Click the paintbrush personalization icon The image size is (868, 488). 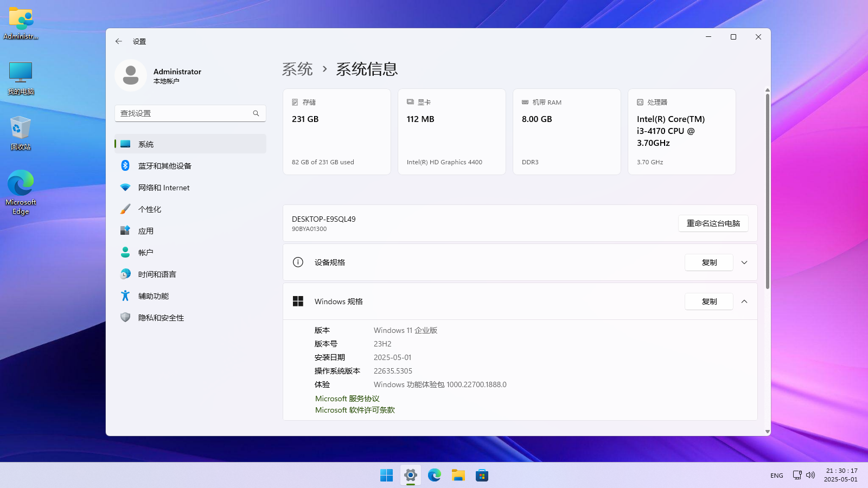click(125, 209)
